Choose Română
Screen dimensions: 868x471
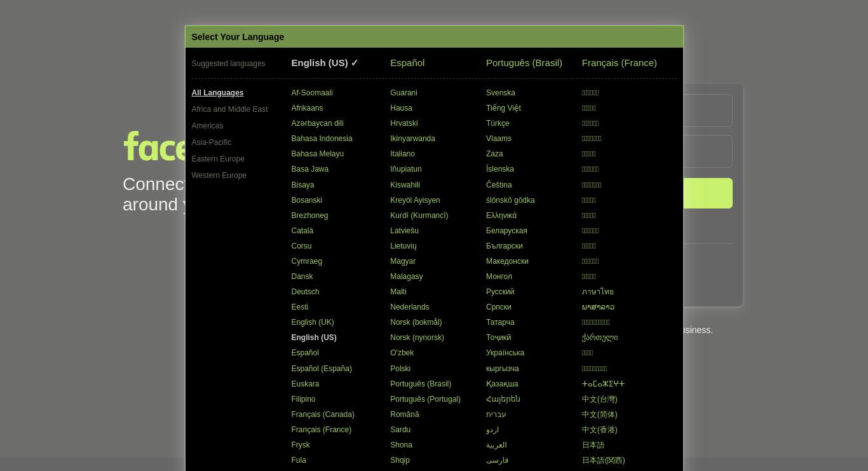(x=404, y=414)
